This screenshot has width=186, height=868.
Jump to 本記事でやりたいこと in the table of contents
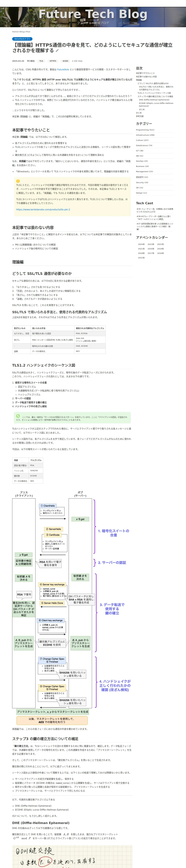[x=145, y=73]
